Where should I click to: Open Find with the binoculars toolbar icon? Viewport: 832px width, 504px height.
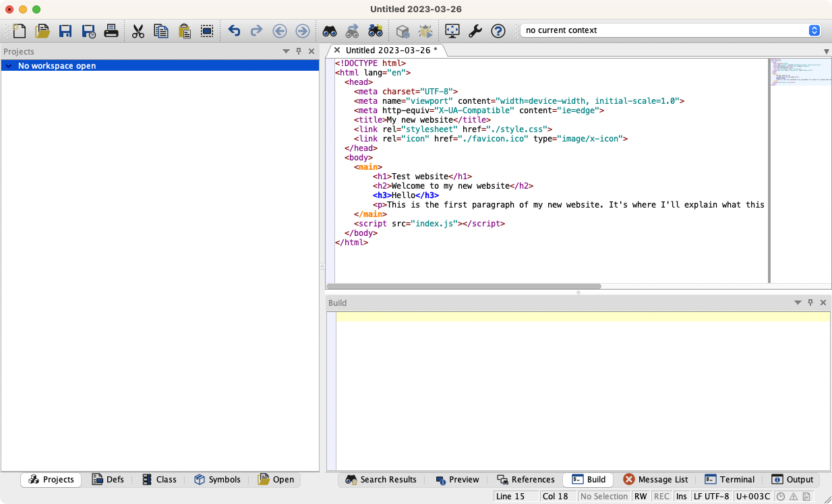[x=330, y=30]
